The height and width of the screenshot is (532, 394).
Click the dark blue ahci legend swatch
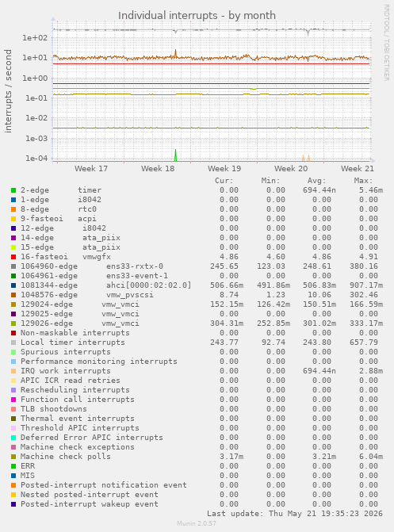click(13, 285)
